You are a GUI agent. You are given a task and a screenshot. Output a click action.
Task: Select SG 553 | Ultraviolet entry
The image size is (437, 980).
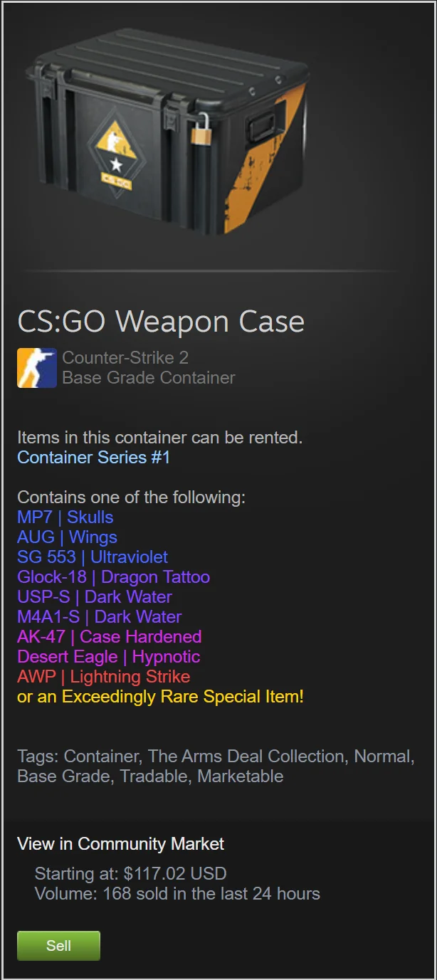pyautogui.click(x=93, y=557)
